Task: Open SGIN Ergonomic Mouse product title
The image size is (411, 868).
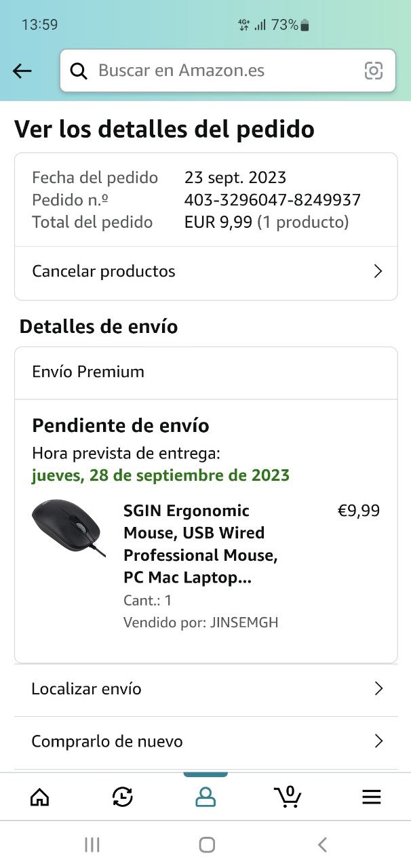Action: [x=200, y=544]
